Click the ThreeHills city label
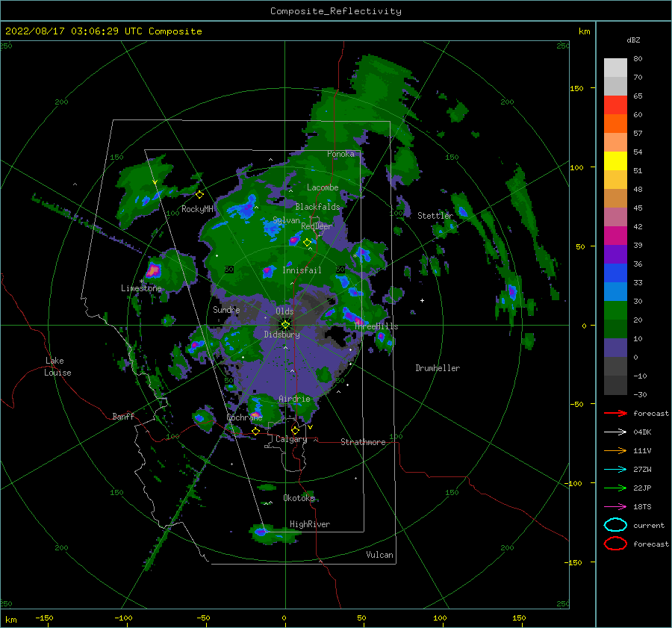672x628 pixels. pos(376,326)
